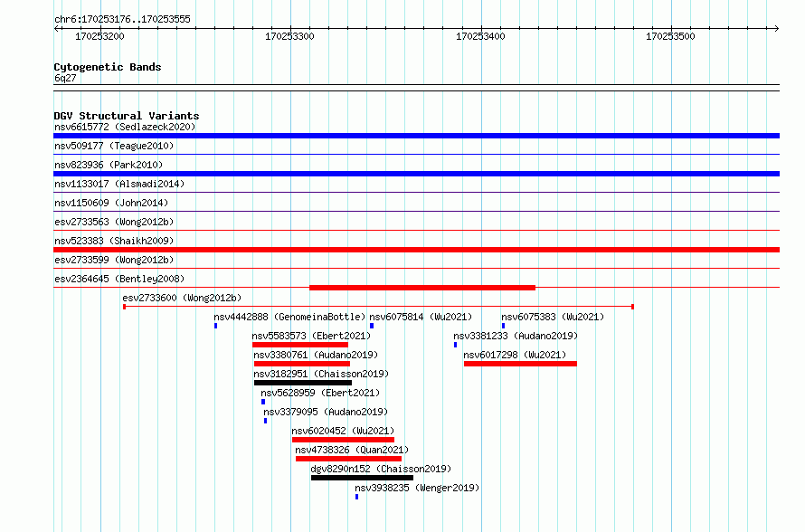805x532 pixels.
Task: Click the thick red segment of esv2364645
Action: (x=422, y=288)
